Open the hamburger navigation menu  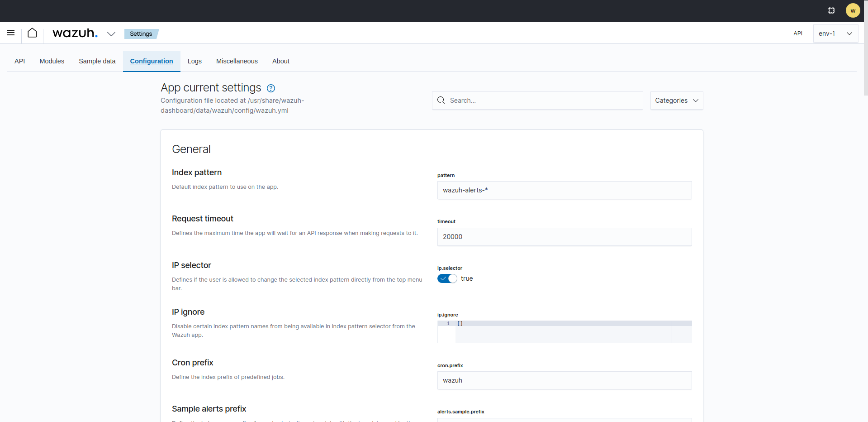[x=11, y=33]
